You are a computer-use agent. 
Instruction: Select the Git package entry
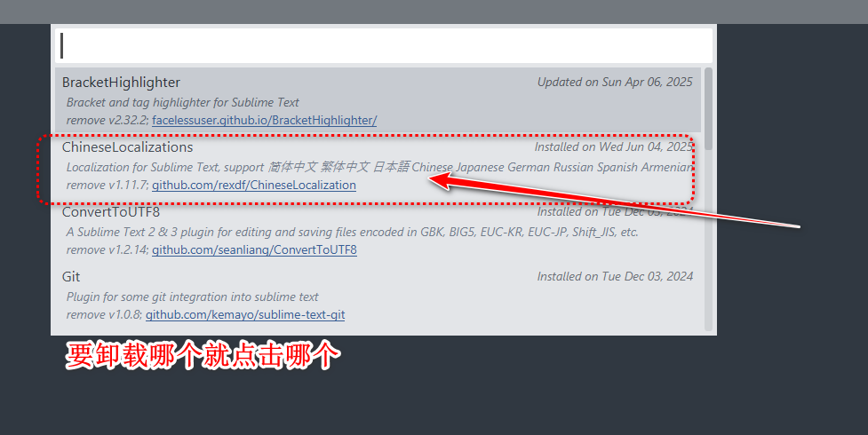tap(378, 295)
